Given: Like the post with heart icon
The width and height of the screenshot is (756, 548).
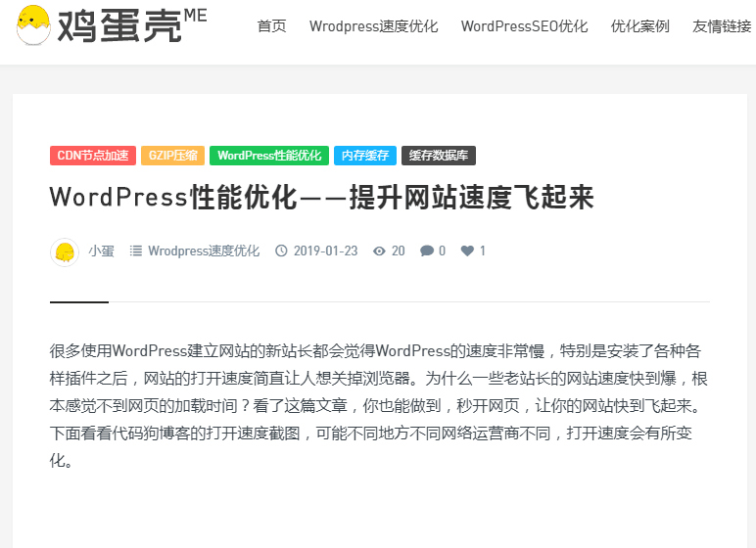Looking at the screenshot, I should click(467, 251).
